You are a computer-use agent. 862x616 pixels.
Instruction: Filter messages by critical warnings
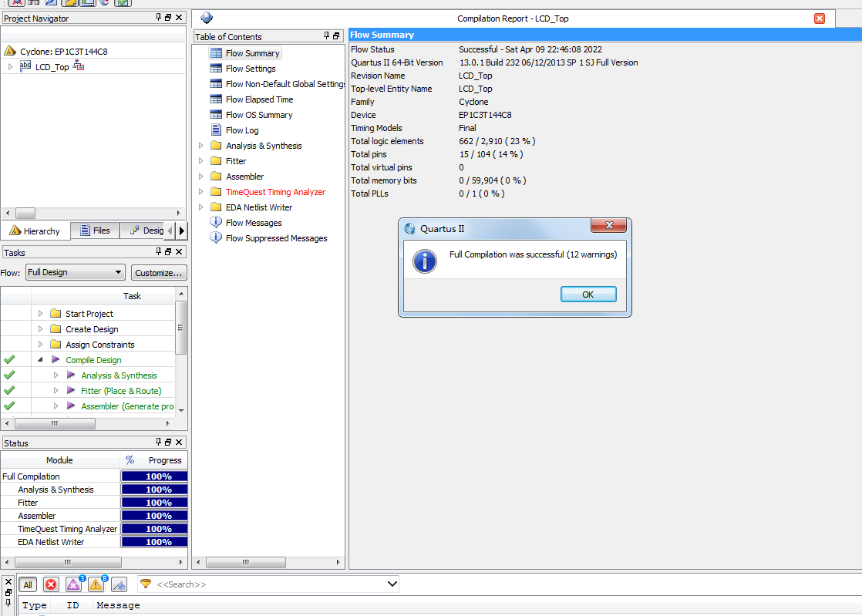click(74, 585)
